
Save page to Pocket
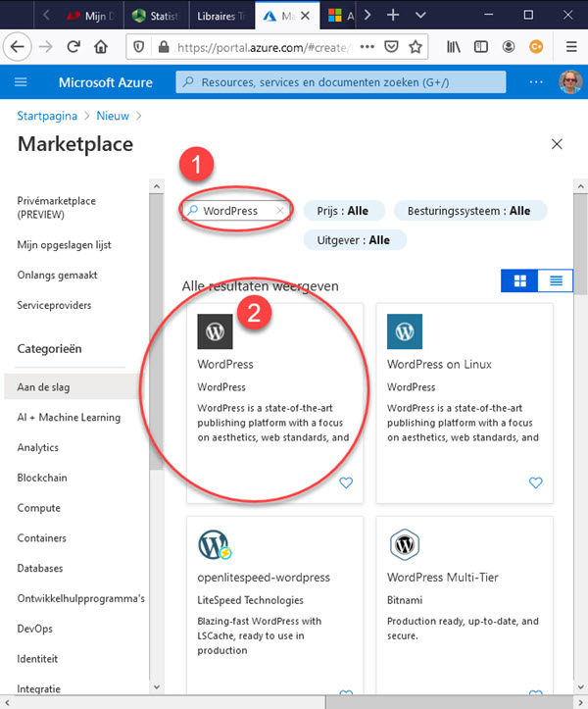coord(391,46)
